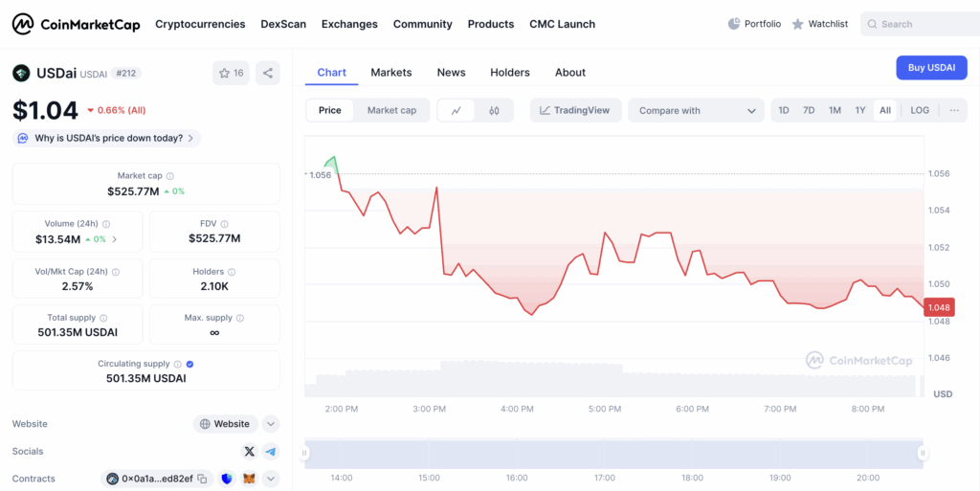This screenshot has height=491, width=980.
Task: Open the Compare with dropdown
Action: tap(696, 110)
